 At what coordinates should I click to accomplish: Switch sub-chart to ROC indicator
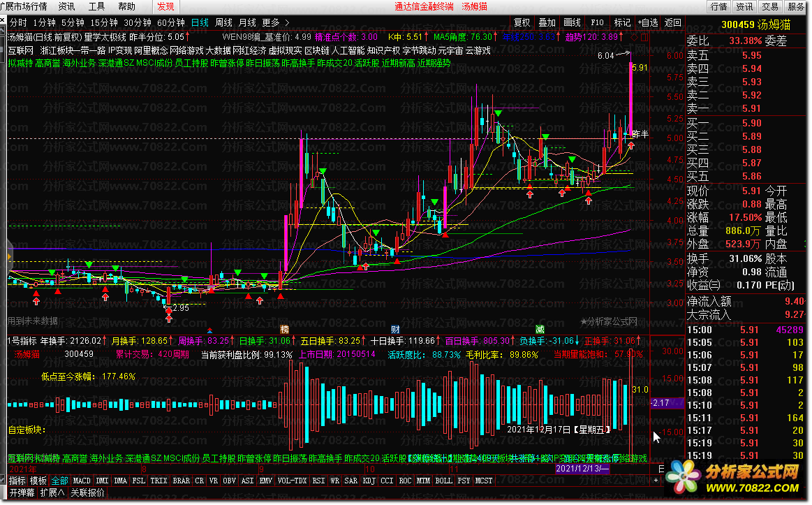pyautogui.click(x=405, y=481)
